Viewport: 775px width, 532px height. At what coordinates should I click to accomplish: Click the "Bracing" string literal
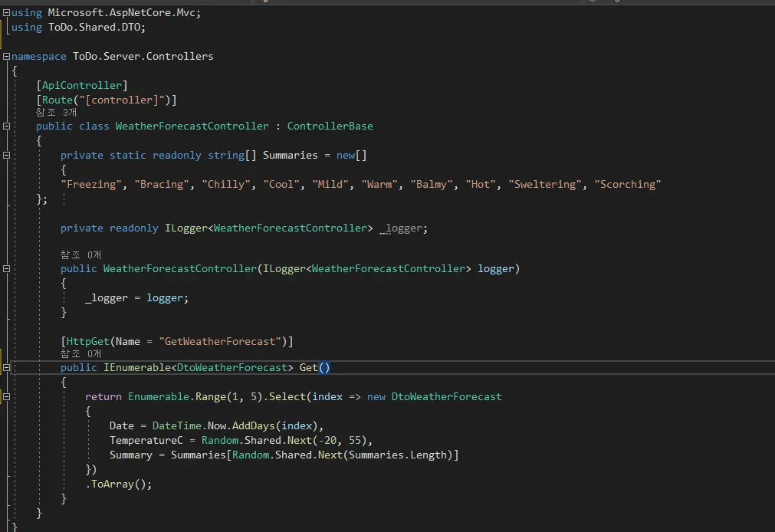(x=162, y=185)
